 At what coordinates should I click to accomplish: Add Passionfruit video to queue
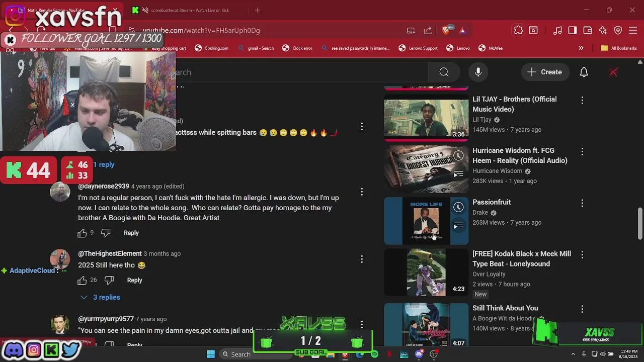click(458, 226)
